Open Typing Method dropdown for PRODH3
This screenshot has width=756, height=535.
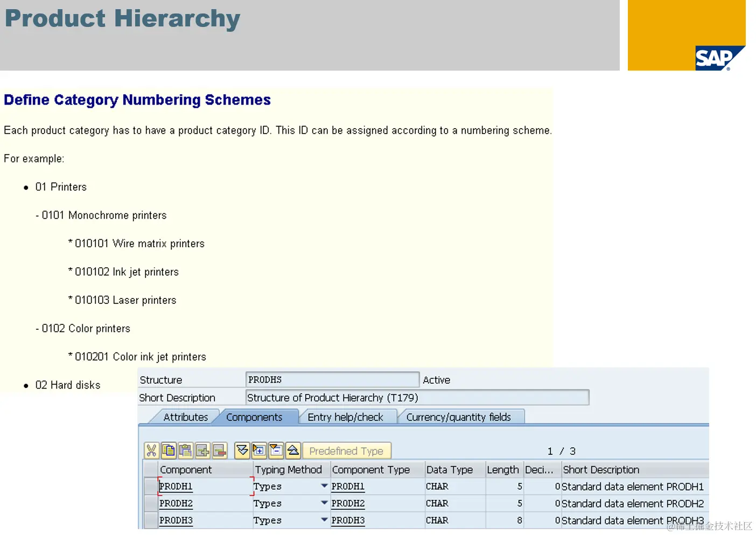click(324, 520)
